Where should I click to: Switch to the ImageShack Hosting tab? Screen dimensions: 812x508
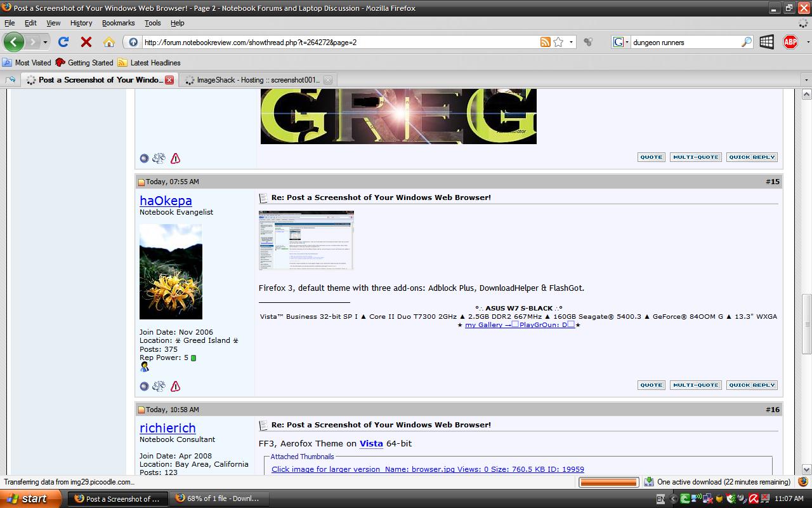pyautogui.click(x=258, y=80)
